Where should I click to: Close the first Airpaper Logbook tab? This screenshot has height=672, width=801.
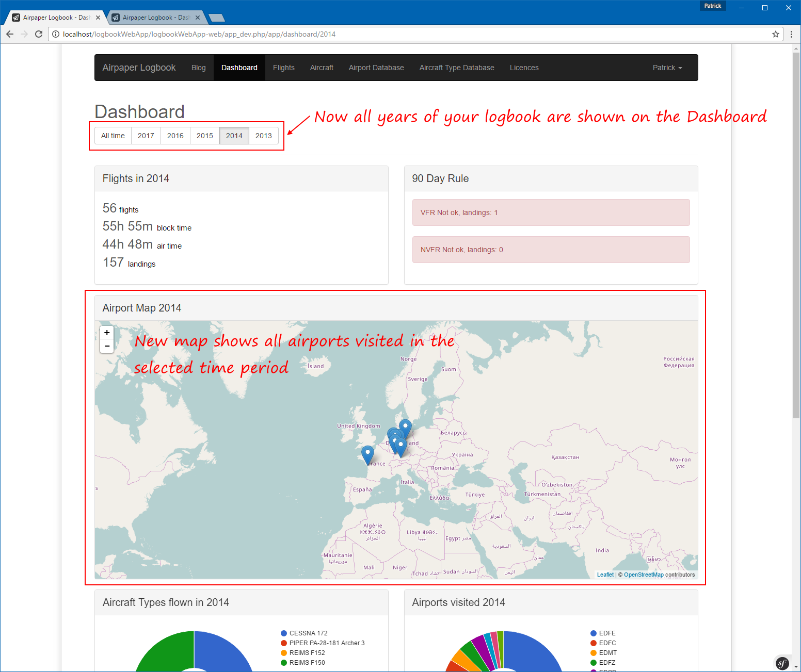[x=98, y=18]
